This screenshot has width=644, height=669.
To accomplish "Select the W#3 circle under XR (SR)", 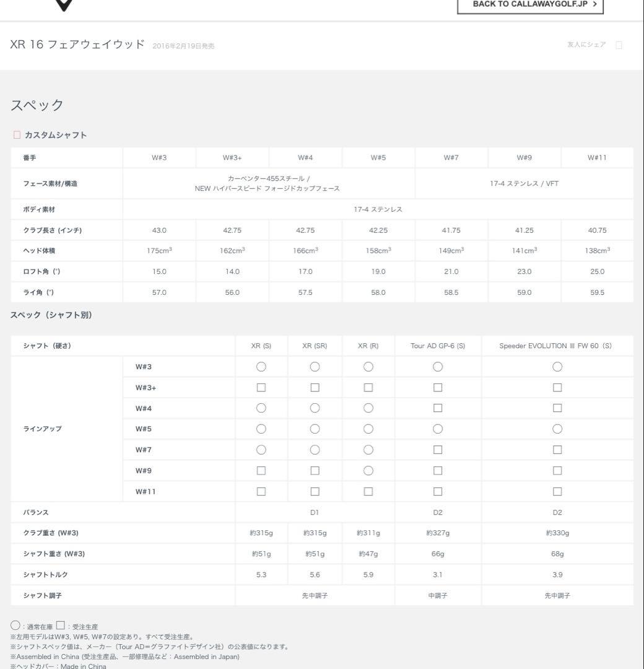I will 315,367.
